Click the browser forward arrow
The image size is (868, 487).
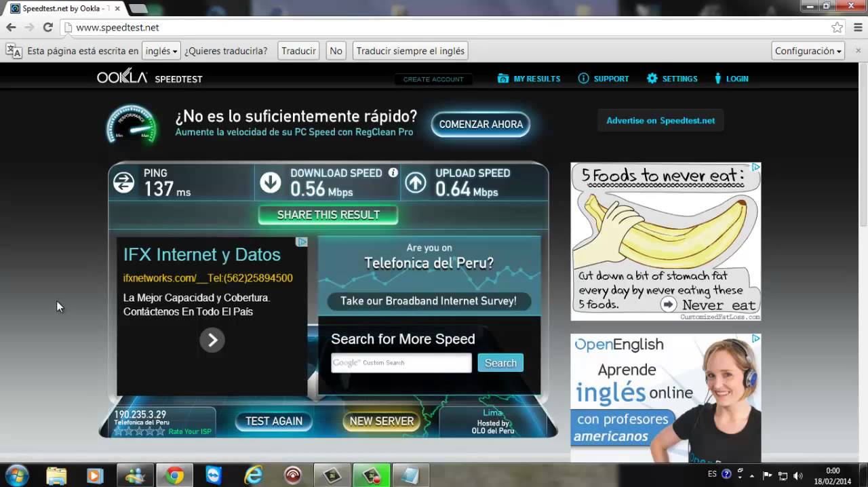[29, 27]
